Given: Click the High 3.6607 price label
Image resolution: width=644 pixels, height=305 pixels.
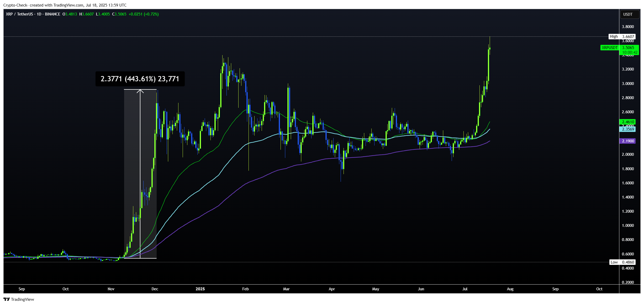Looking at the screenshot, I should [x=622, y=36].
